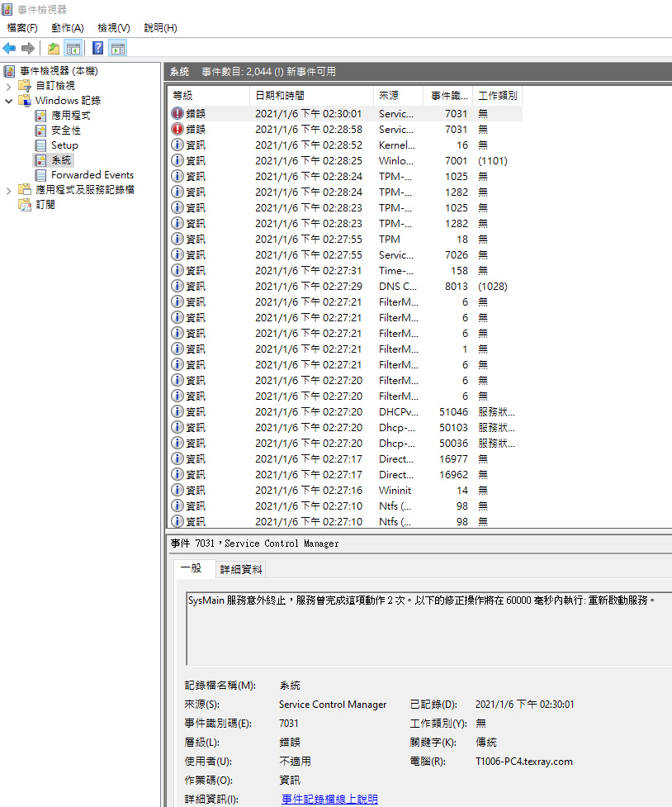This screenshot has height=807, width=672.
Task: Sort by the 日期和時間 column header
Action: (311, 96)
